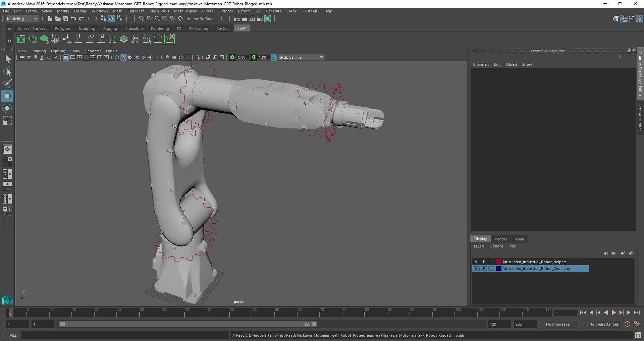Undo the last action via toolbar arrow
The height and width of the screenshot is (341, 644).
(73, 19)
